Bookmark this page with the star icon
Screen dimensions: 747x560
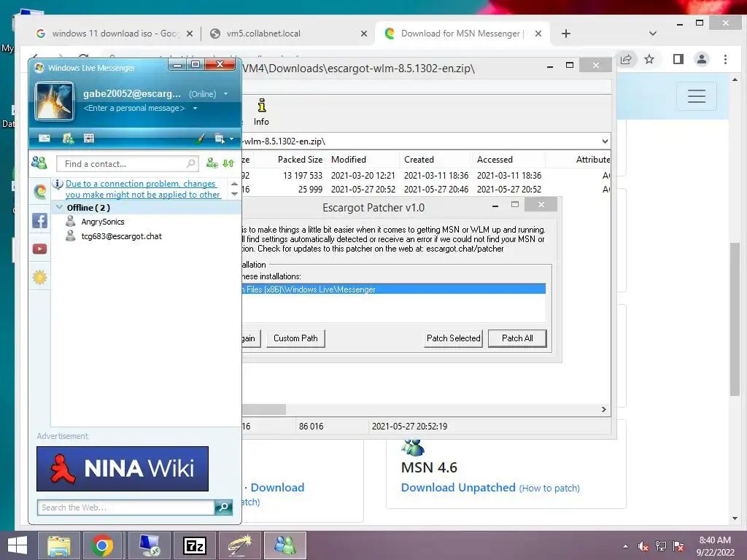coord(649,60)
